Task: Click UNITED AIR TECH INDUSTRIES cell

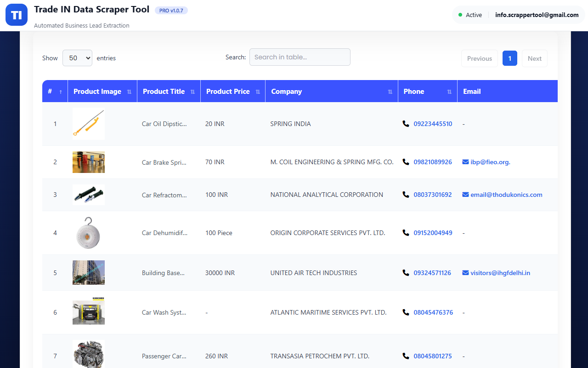Action: (x=314, y=273)
